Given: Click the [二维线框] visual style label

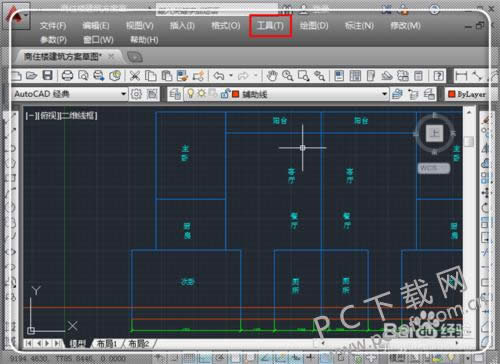Looking at the screenshot, I should (x=79, y=116).
